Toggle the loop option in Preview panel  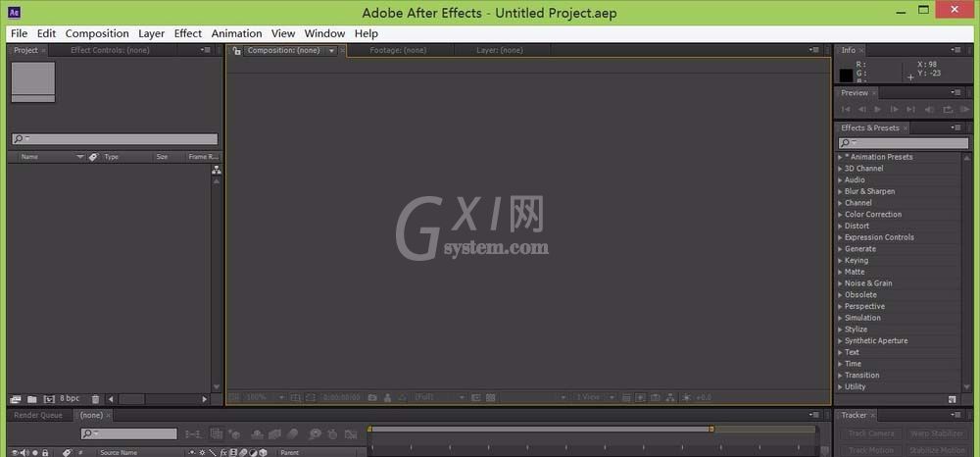tap(948, 110)
